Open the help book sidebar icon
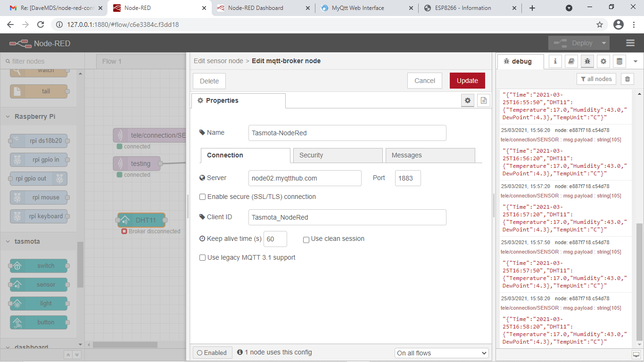The image size is (644, 362). (x=571, y=61)
